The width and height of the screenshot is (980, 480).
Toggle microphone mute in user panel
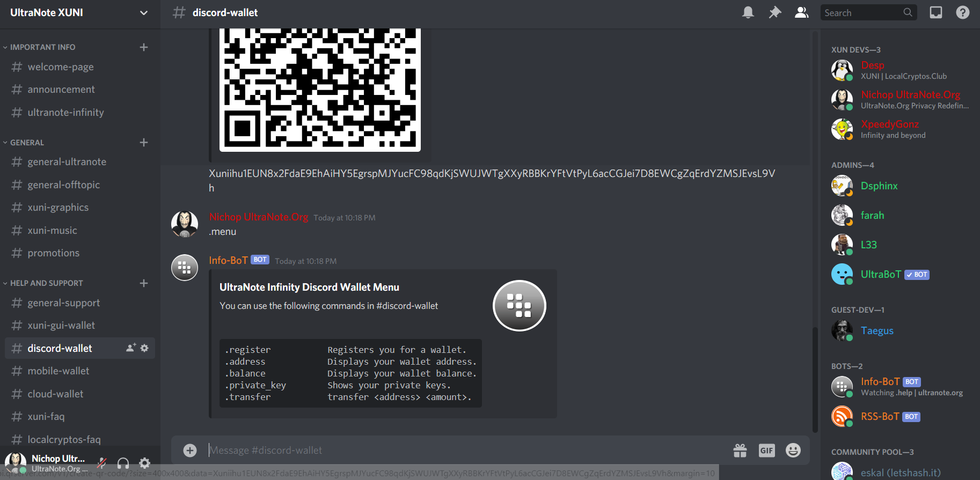101,463
